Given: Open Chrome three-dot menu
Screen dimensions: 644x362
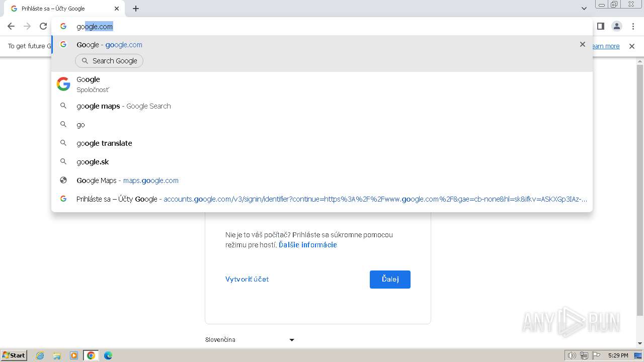Looking at the screenshot, I should 633,26.
